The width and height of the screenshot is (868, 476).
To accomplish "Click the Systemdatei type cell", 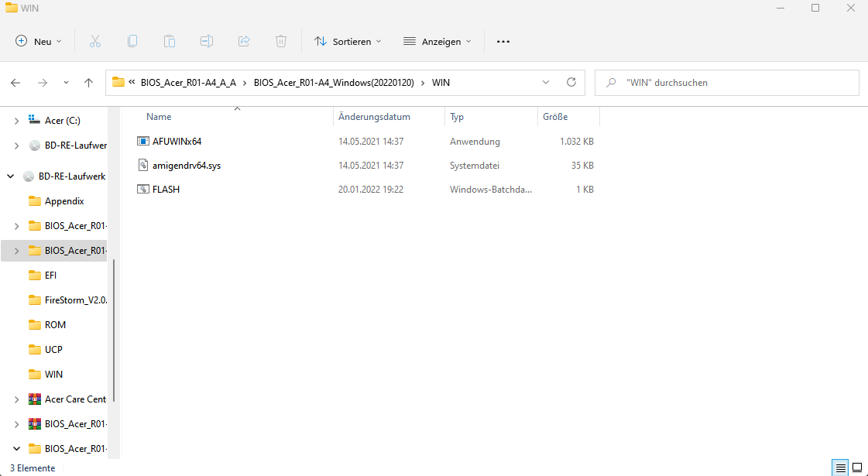I will click(475, 165).
